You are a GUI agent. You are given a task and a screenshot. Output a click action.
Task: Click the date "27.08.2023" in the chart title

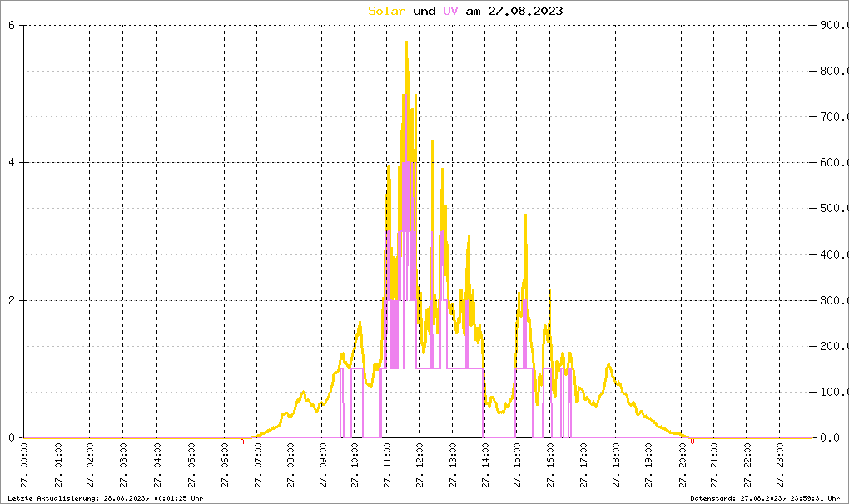[x=525, y=11]
